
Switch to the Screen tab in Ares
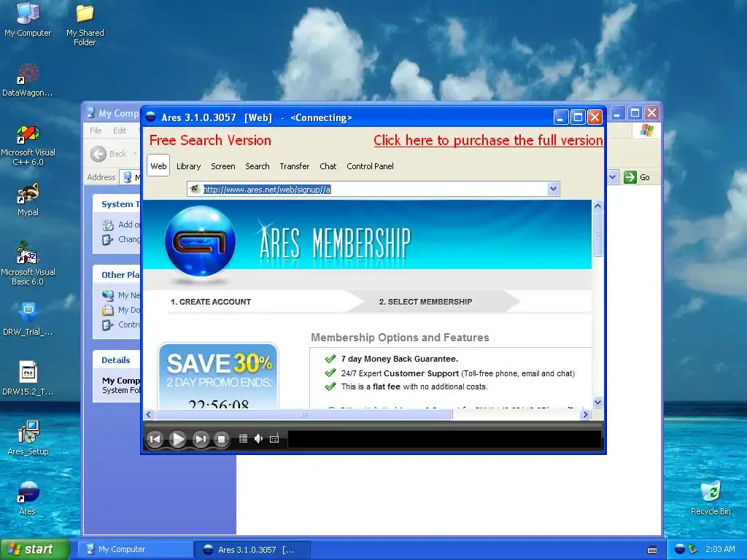[223, 166]
